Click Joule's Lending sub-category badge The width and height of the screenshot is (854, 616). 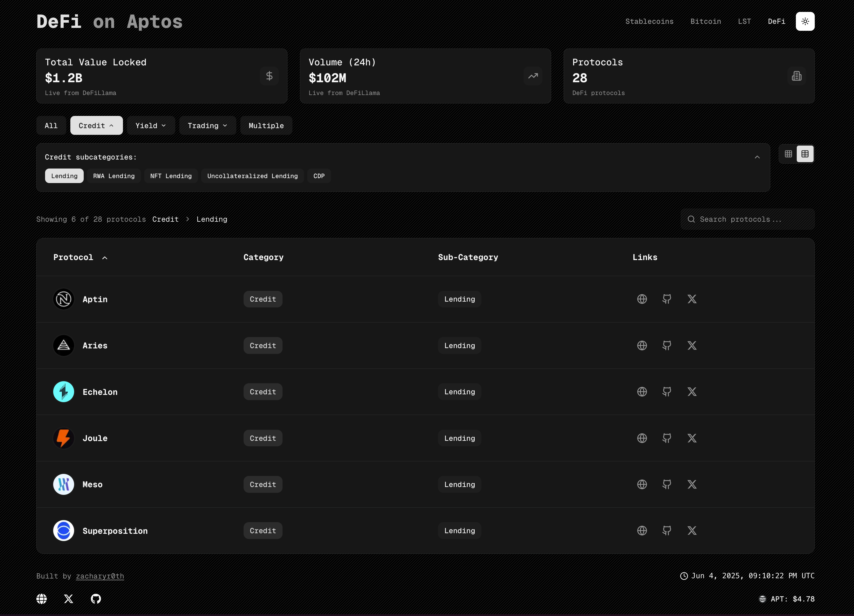coord(459,438)
